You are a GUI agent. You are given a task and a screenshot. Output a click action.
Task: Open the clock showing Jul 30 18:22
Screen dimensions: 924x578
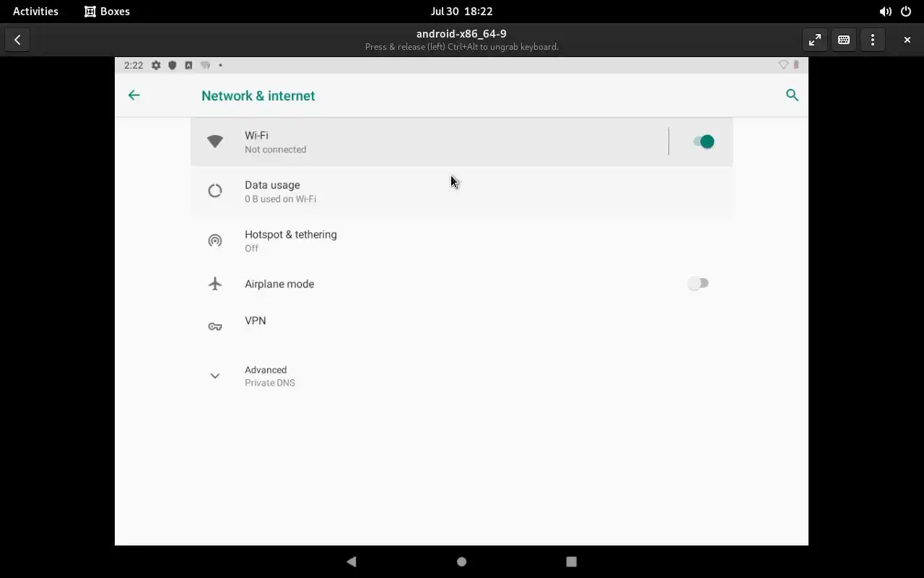(461, 12)
